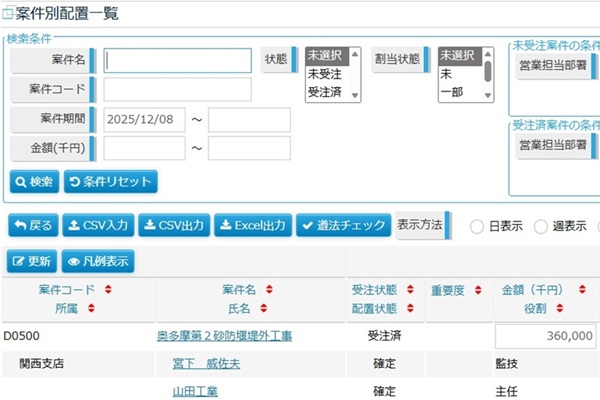Open the 山田工業 link
The height and width of the screenshot is (400, 600).
[195, 391]
